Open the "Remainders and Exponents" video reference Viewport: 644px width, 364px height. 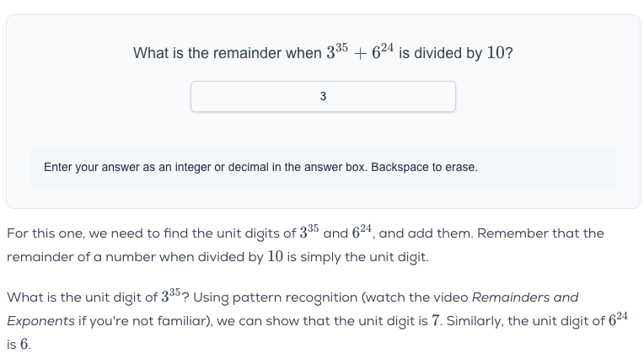click(524, 297)
